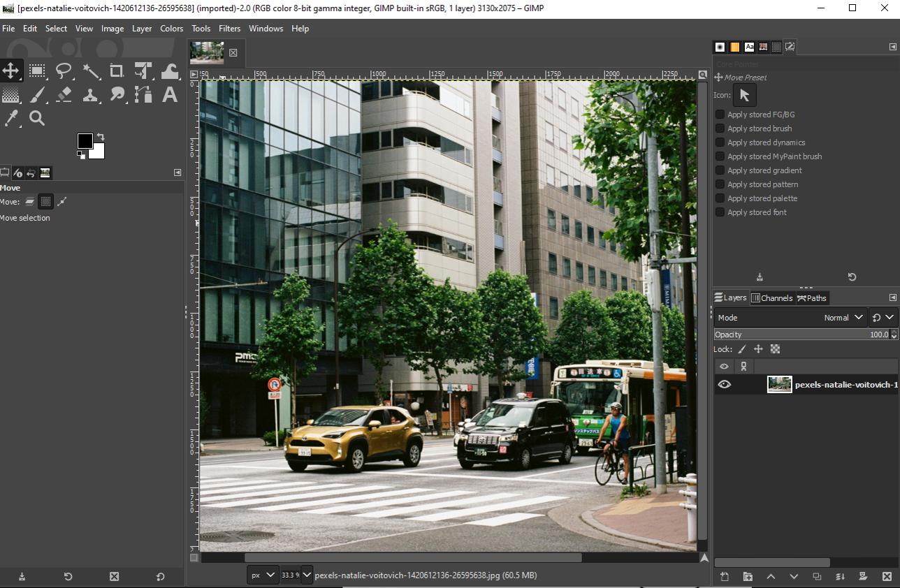This screenshot has height=588, width=900.
Task: Select the Paintbrush tool
Action: (37, 95)
